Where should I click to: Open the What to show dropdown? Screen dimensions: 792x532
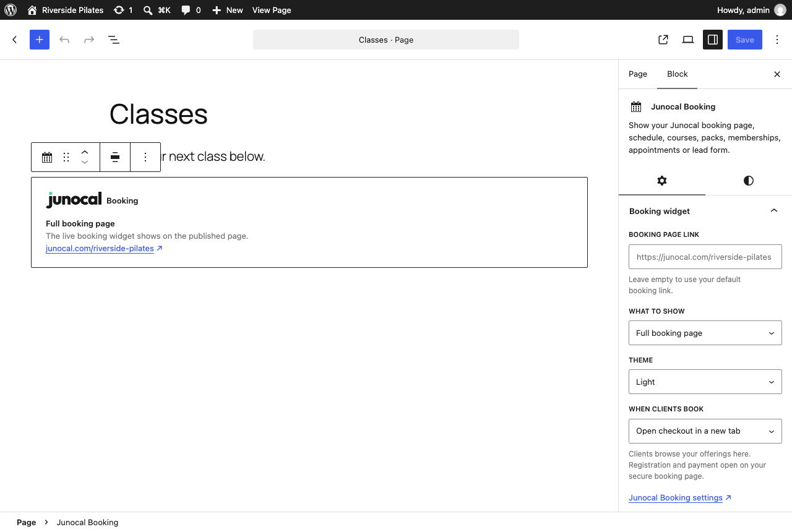(x=705, y=333)
